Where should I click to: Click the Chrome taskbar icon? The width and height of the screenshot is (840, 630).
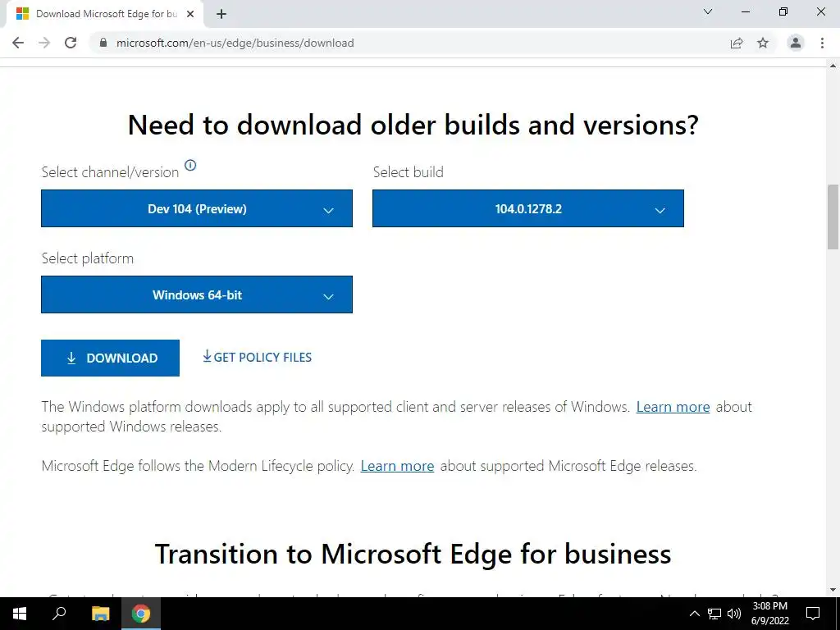tap(141, 614)
